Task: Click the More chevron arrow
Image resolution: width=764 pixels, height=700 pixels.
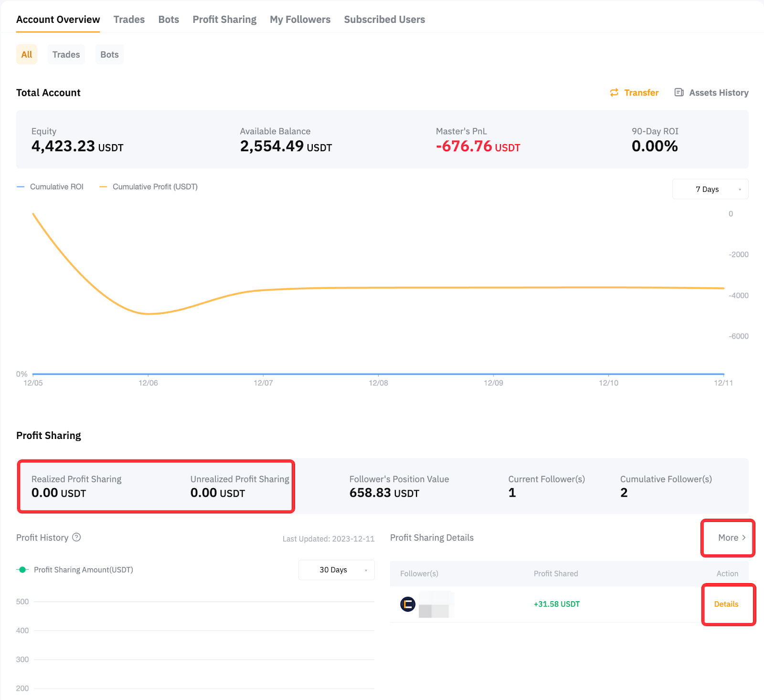Action: click(743, 538)
